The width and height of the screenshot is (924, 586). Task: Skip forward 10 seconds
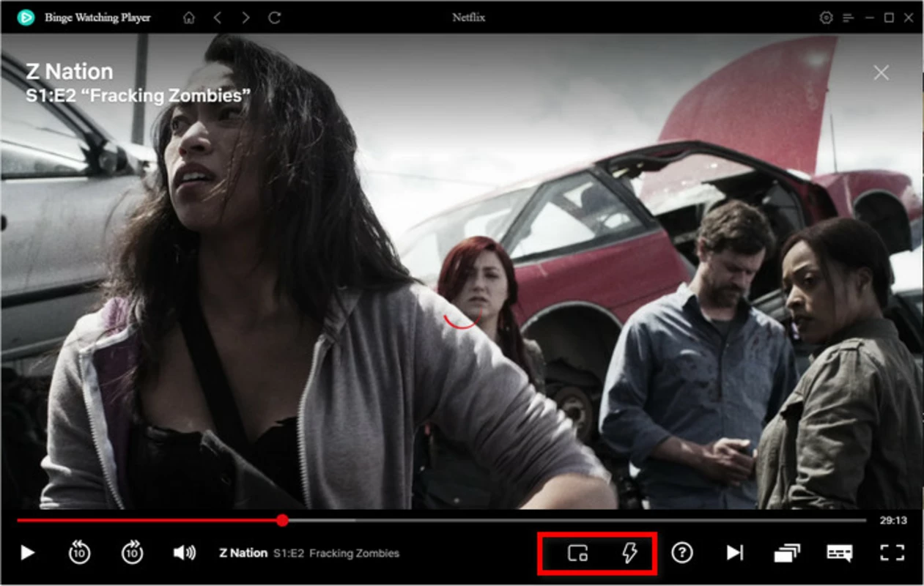tap(132, 552)
